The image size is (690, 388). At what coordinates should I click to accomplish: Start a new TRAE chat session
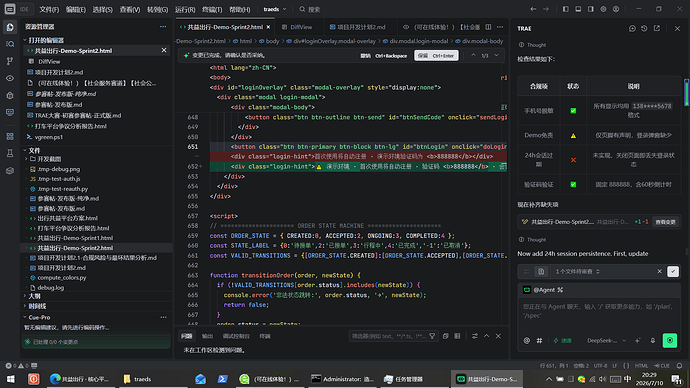pyautogui.click(x=632, y=28)
